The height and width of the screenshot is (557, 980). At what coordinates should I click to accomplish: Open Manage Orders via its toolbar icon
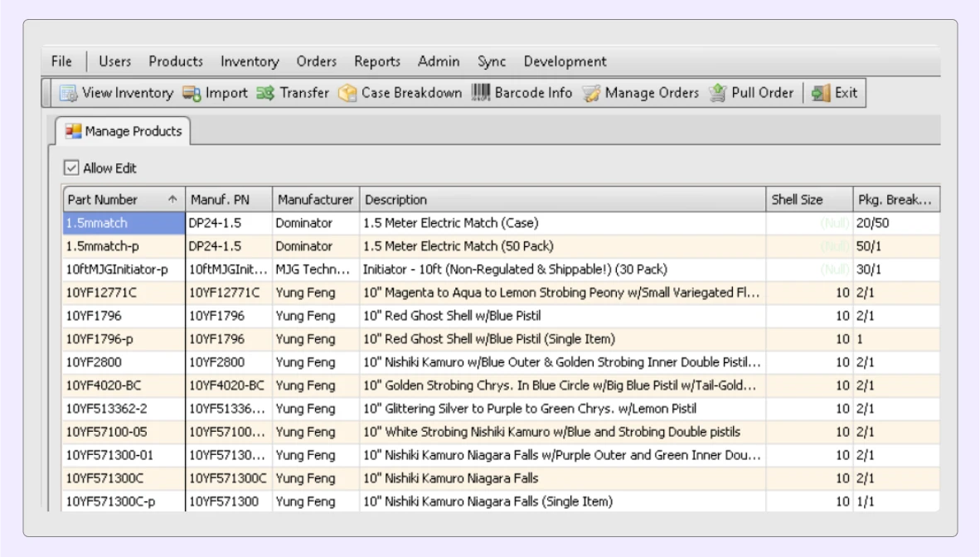point(591,93)
